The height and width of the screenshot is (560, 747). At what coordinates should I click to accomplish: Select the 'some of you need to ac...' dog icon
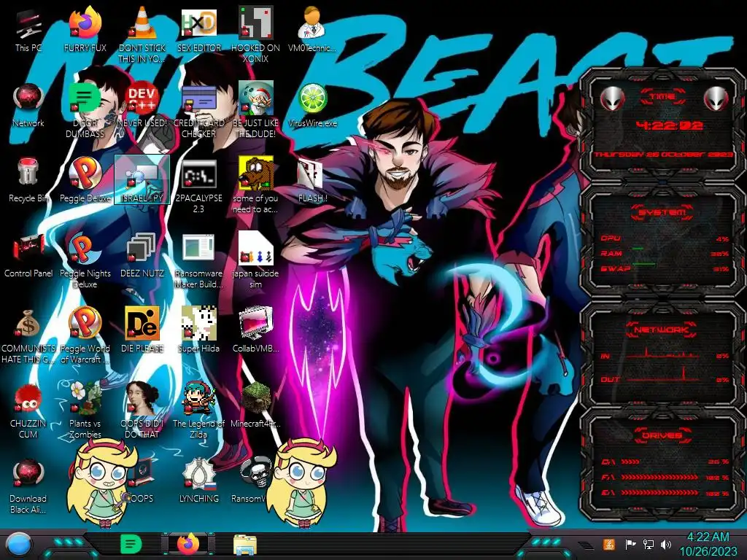click(x=256, y=186)
